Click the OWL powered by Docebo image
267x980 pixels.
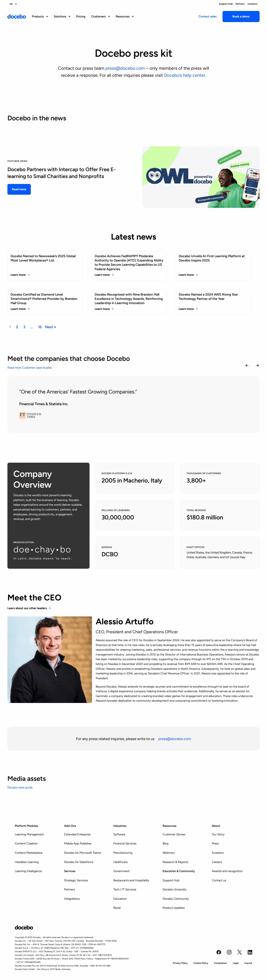tap(201, 177)
